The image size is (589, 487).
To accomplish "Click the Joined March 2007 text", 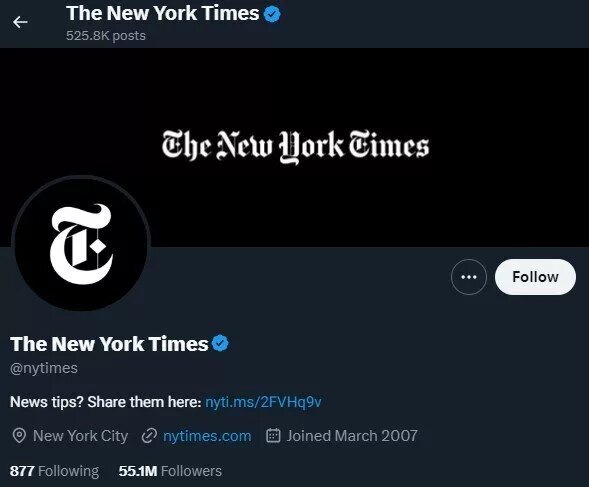I will pyautogui.click(x=352, y=436).
